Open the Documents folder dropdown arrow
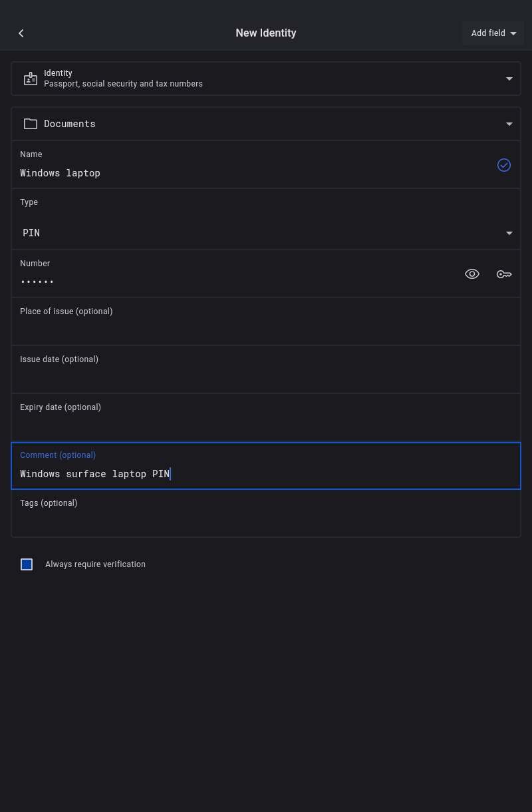The width and height of the screenshot is (532, 812). point(509,124)
